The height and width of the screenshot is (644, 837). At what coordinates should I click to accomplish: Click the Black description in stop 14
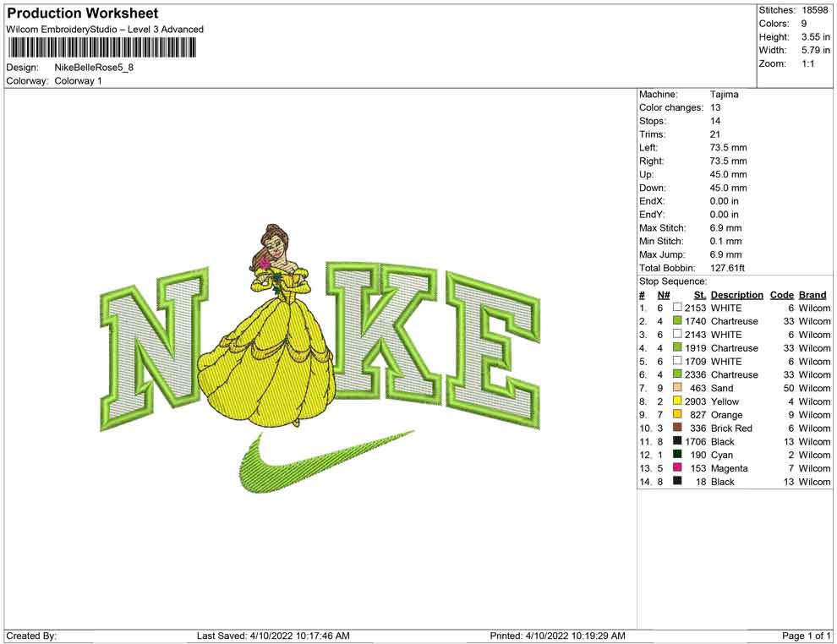(723, 481)
